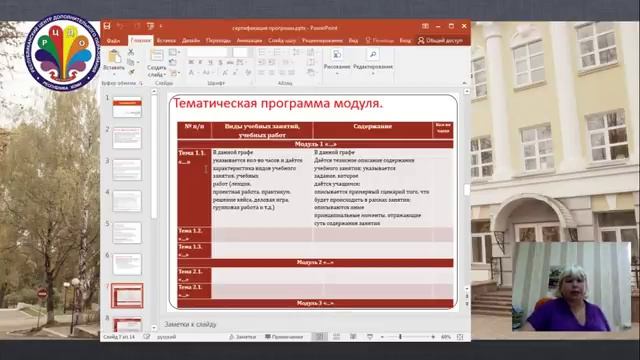Switch to Normal view from status bar
Viewport: 640px width, 360px height.
pyautogui.click(x=320, y=337)
